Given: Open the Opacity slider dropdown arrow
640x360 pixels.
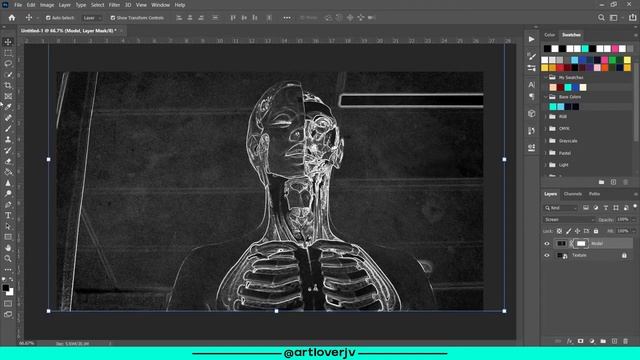Looking at the screenshot, I should pyautogui.click(x=634, y=220).
